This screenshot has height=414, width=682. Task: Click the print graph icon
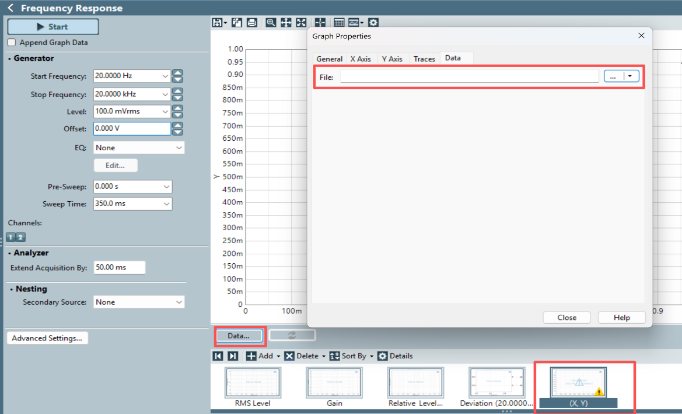pyautogui.click(x=252, y=22)
